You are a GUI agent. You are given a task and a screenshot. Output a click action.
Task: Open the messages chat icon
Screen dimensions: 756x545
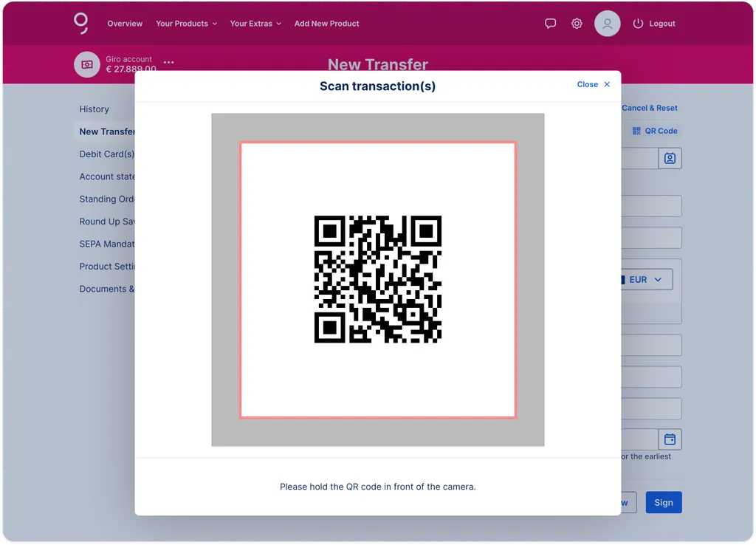(x=550, y=23)
